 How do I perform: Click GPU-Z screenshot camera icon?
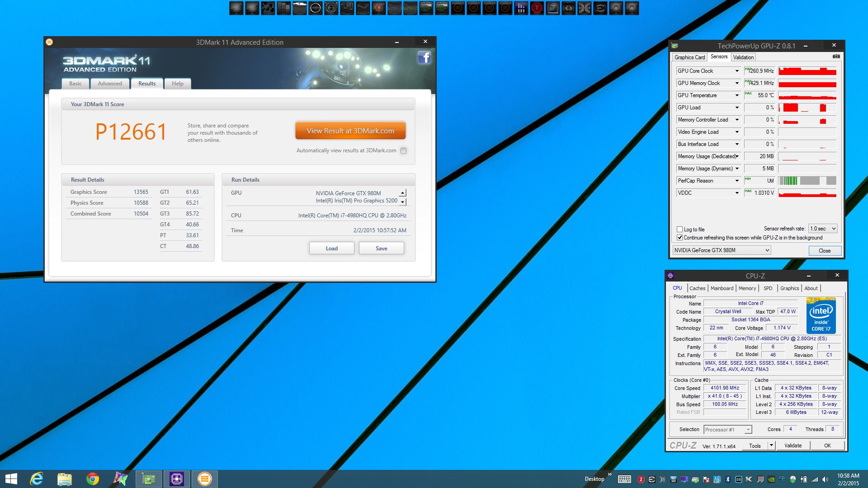coord(836,56)
